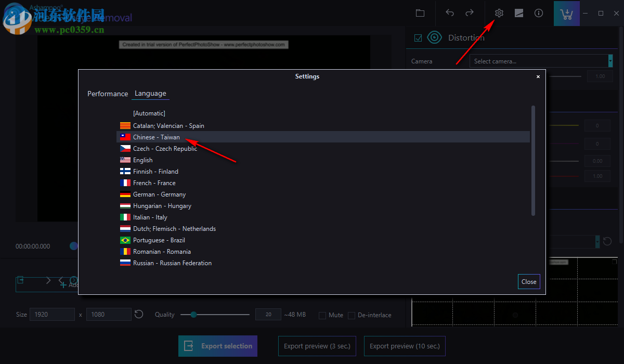
Task: Select Russian - Russian Federation language
Action: [x=323, y=263]
